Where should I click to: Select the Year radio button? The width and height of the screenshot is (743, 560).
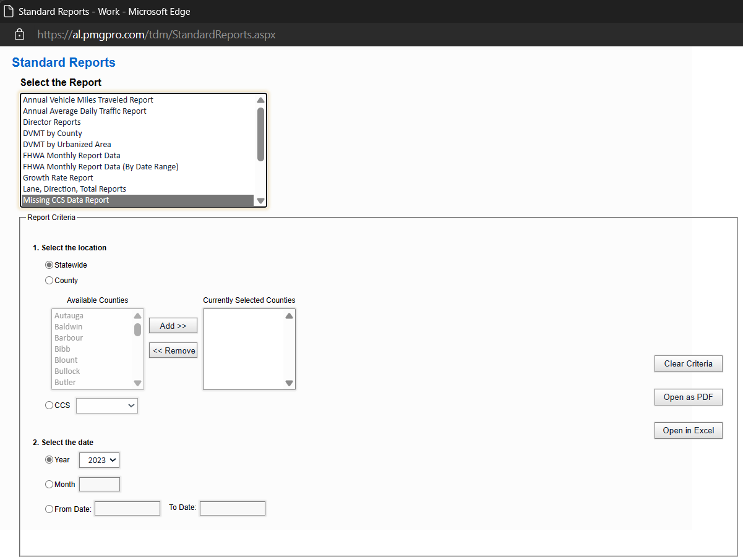coord(49,460)
